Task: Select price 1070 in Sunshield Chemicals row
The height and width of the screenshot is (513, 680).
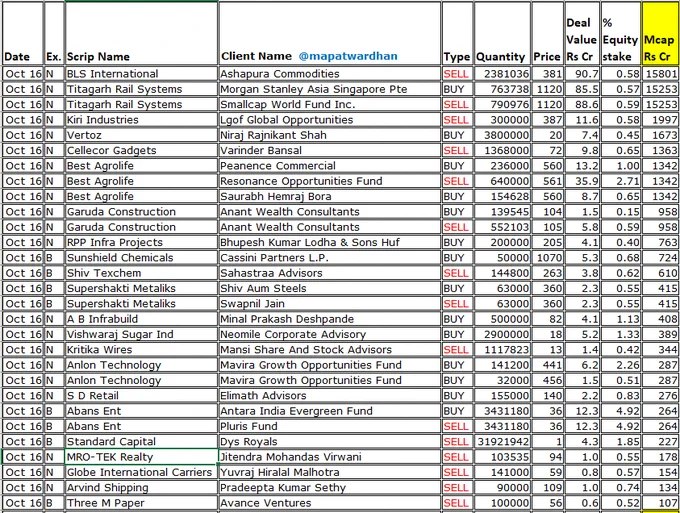Action: coord(548,258)
